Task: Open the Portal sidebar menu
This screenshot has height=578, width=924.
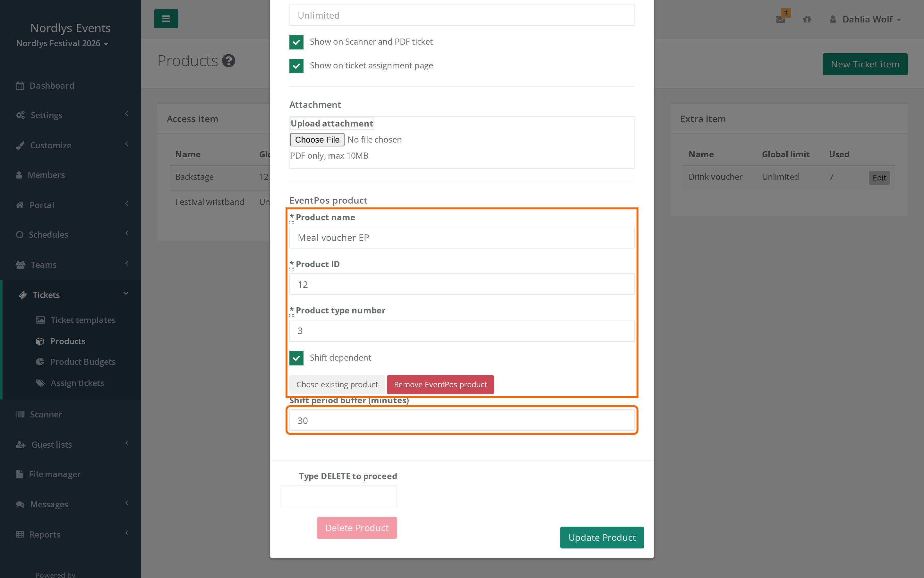Action: (71, 205)
